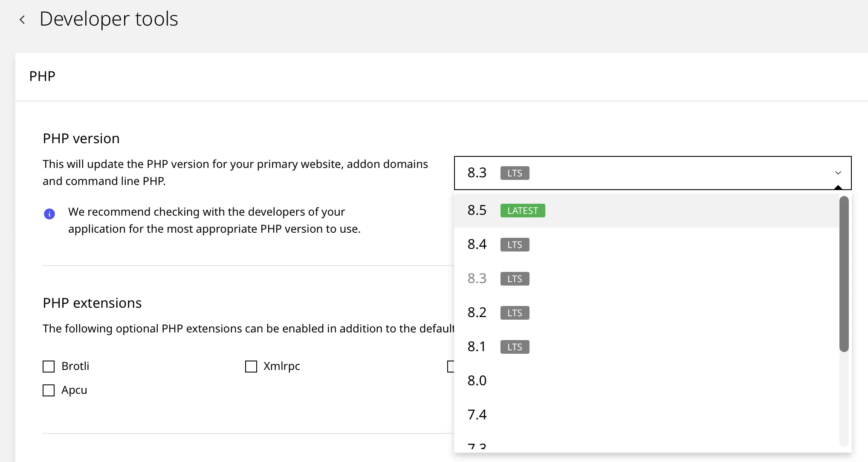Enable the Brotli PHP extension
The image size is (868, 462).
(x=49, y=366)
